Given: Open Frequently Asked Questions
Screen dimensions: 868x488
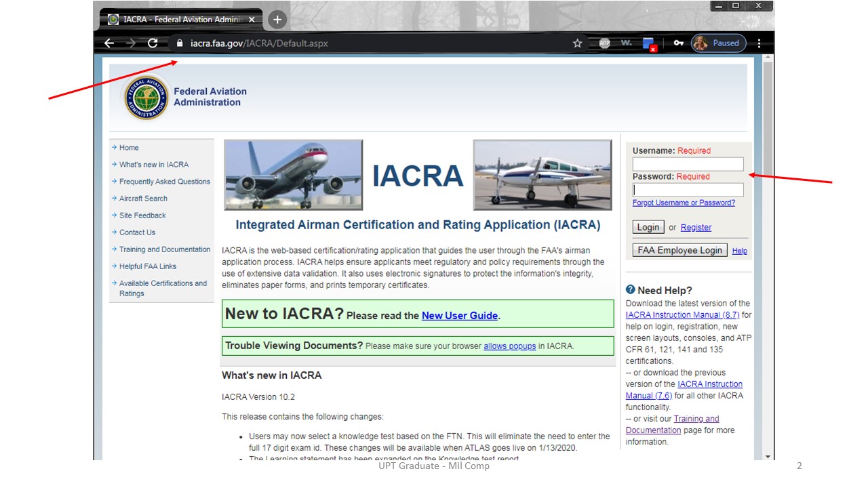Looking at the screenshot, I should pos(165,182).
